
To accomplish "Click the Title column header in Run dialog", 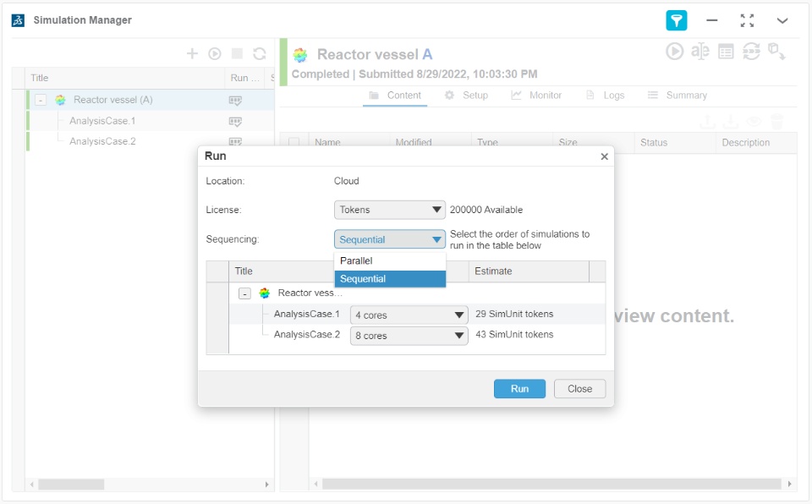I will 283,271.
